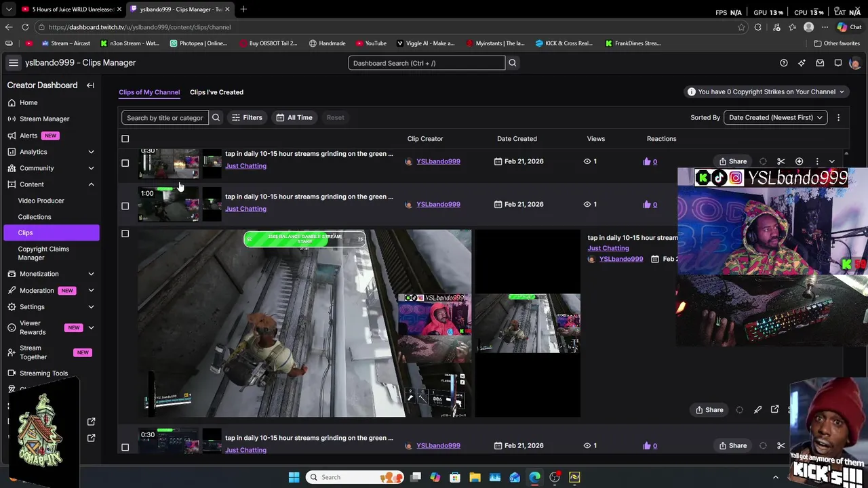Expand the Copyright Strikes notice chevron
Screen dimensions: 868x488
(842, 92)
